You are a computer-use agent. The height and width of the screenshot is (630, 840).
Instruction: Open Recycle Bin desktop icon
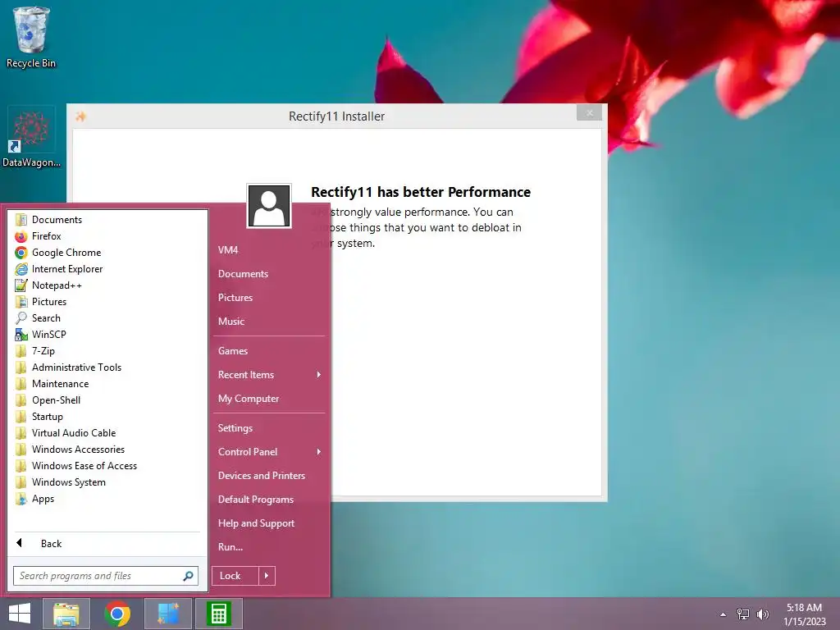tap(31, 38)
